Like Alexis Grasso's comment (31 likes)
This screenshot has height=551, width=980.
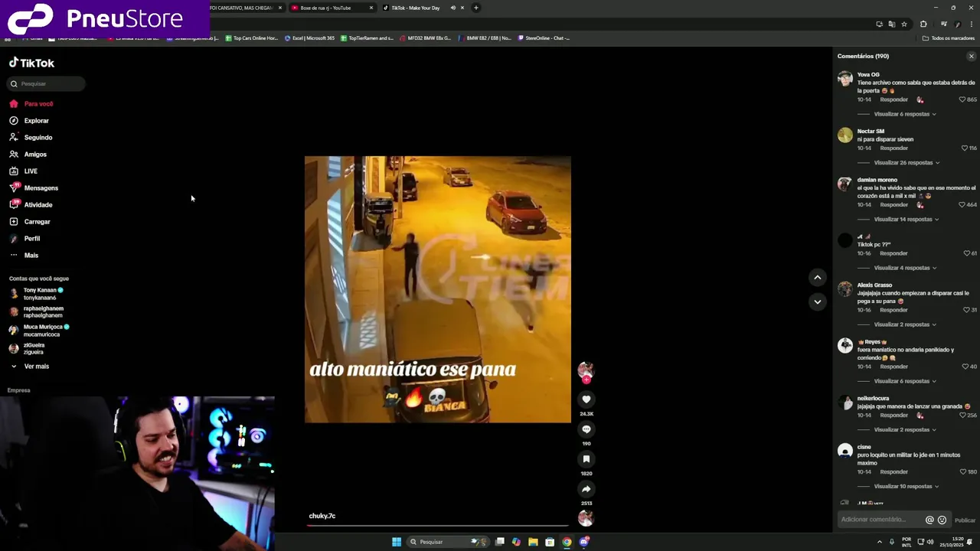click(966, 310)
